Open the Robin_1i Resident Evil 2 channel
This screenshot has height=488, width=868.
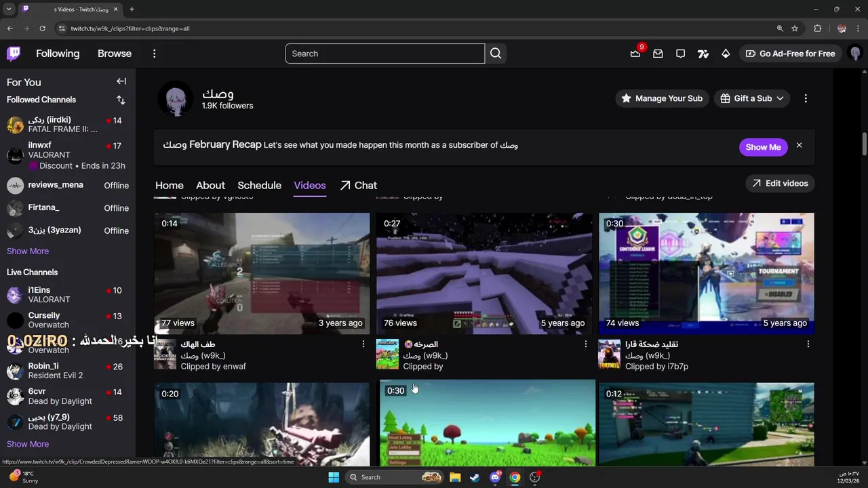(68, 371)
